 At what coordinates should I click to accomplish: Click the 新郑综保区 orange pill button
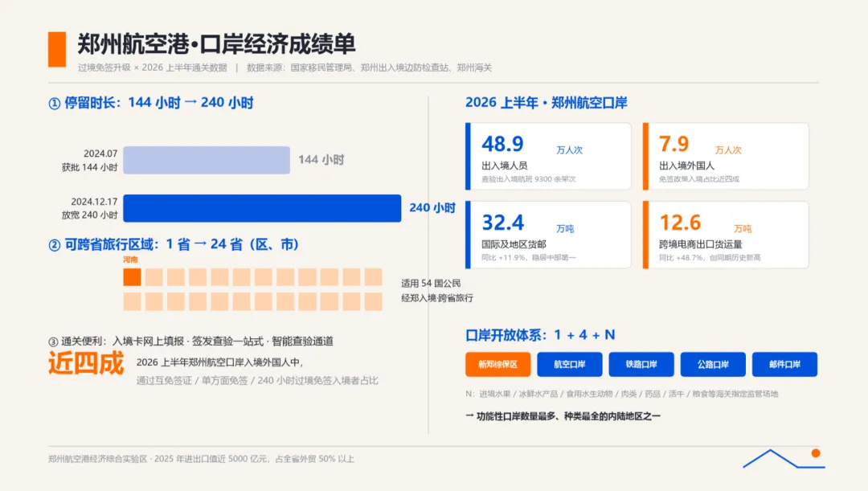point(497,364)
